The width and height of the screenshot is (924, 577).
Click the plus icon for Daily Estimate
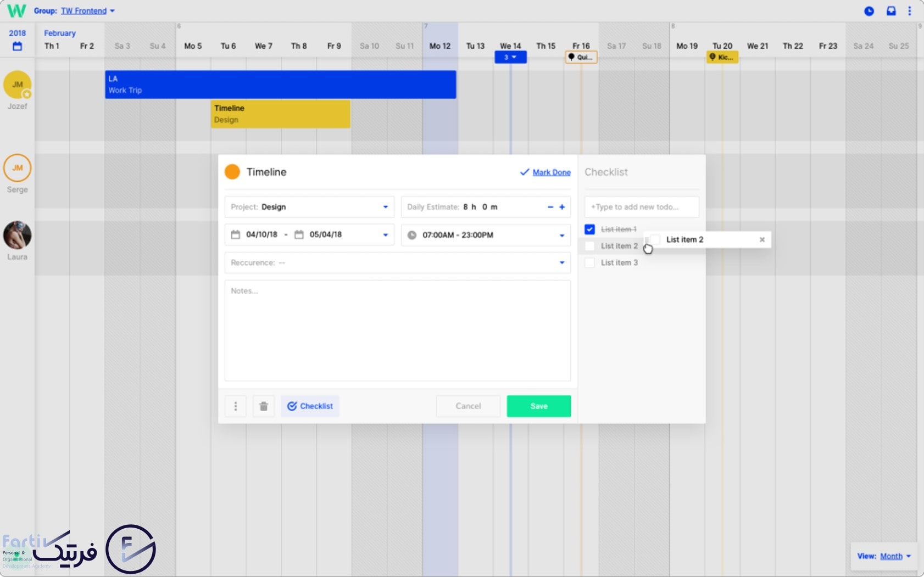click(x=562, y=207)
